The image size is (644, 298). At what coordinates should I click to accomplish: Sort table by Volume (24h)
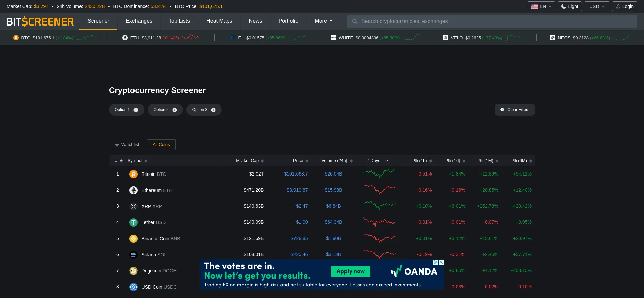tap(337, 161)
